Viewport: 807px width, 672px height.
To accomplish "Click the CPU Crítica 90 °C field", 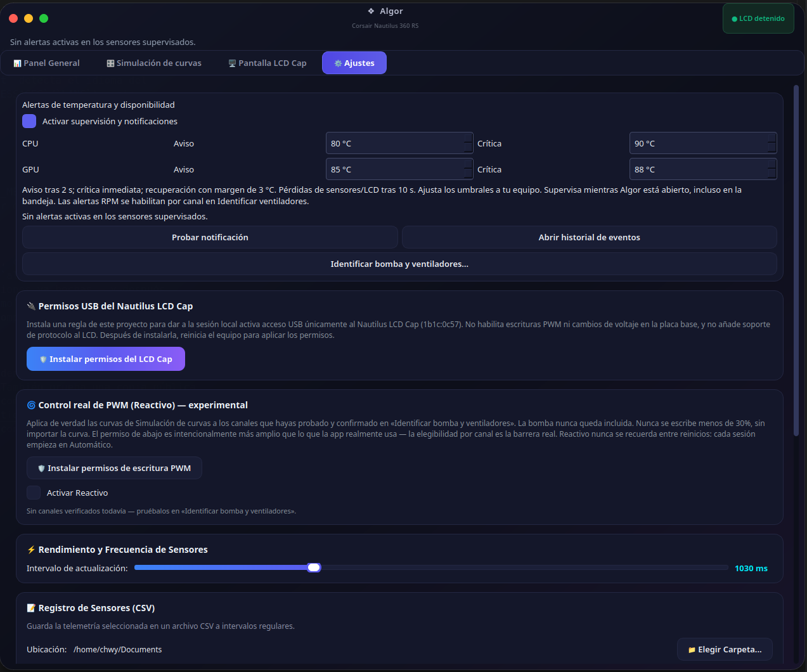I will click(703, 143).
